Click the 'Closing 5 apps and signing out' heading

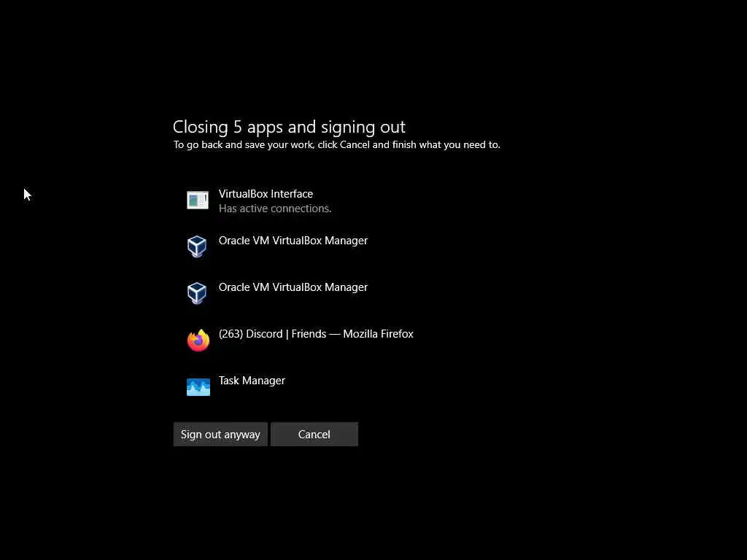click(289, 127)
